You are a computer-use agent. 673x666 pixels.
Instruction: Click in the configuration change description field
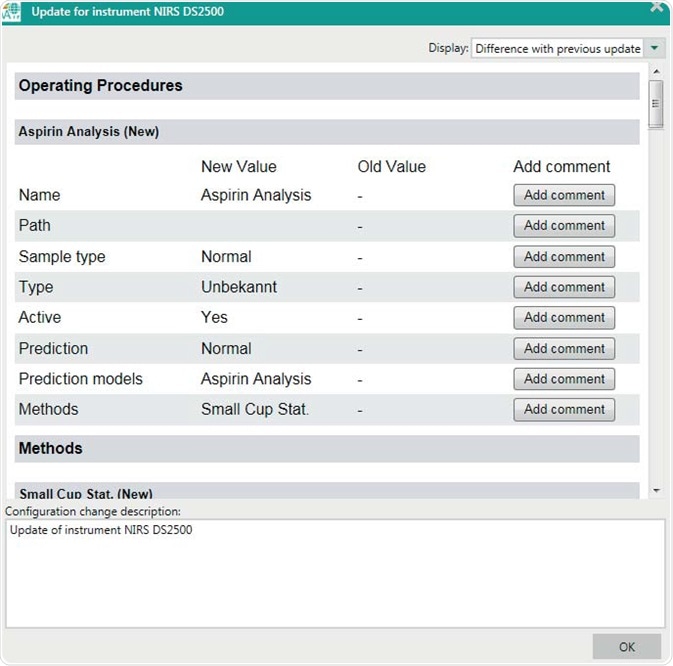(335, 572)
